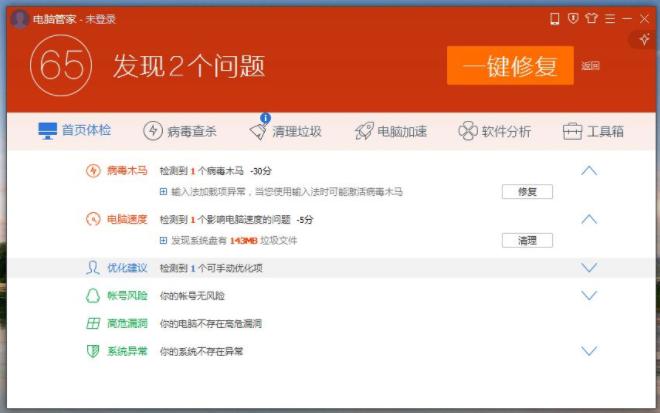Close the 电脑管家 window

tap(644, 19)
